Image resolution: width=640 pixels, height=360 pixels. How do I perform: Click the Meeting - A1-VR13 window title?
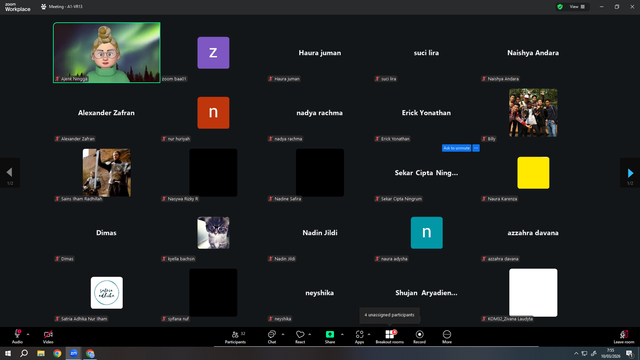pyautogui.click(x=66, y=7)
